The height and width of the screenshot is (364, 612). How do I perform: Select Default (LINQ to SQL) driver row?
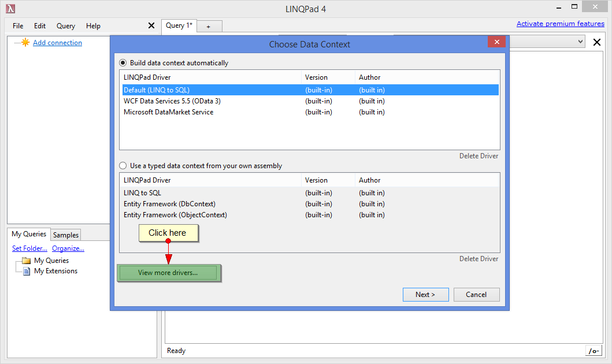[310, 90]
